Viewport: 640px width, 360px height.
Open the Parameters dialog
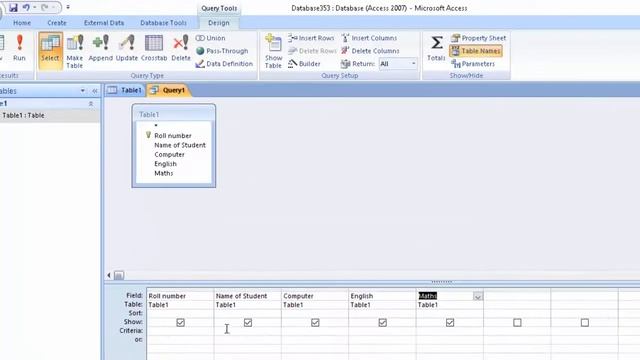pos(473,64)
